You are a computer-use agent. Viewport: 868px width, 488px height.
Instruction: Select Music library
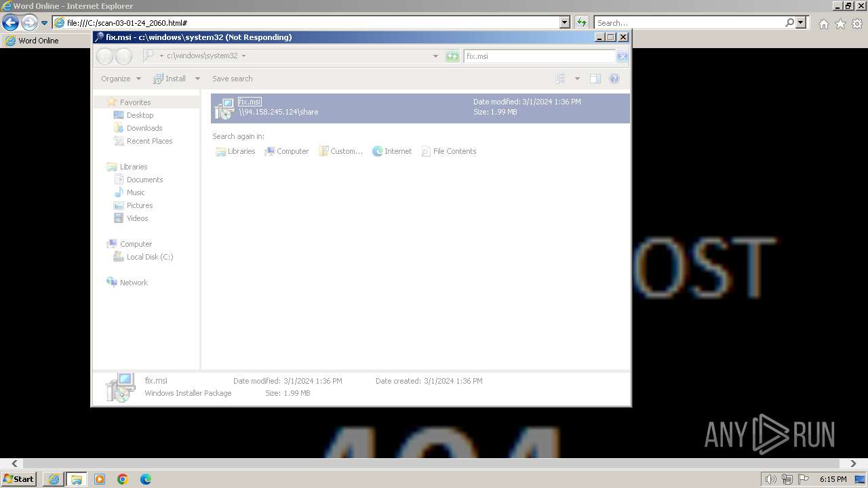[x=136, y=192]
